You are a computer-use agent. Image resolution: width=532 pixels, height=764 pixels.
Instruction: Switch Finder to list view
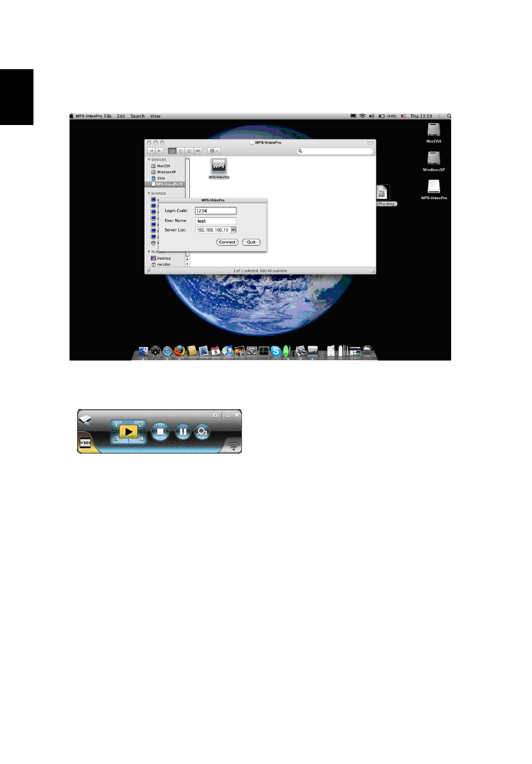tap(181, 151)
